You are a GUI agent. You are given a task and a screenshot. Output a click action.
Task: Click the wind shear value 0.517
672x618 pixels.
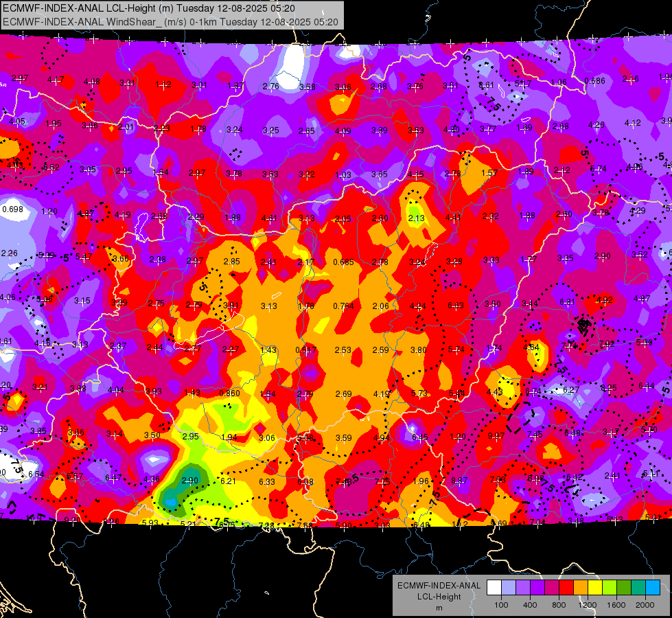[x=306, y=350]
